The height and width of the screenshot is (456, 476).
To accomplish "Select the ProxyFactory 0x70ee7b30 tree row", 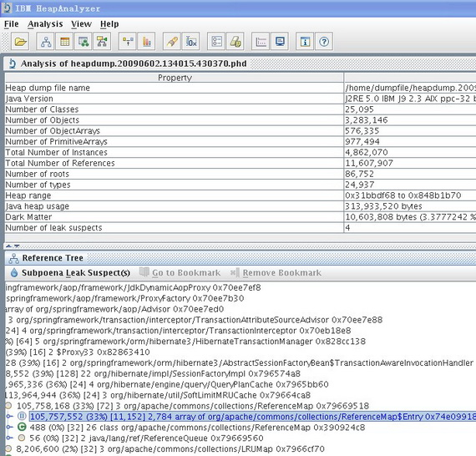I will 124,298.
